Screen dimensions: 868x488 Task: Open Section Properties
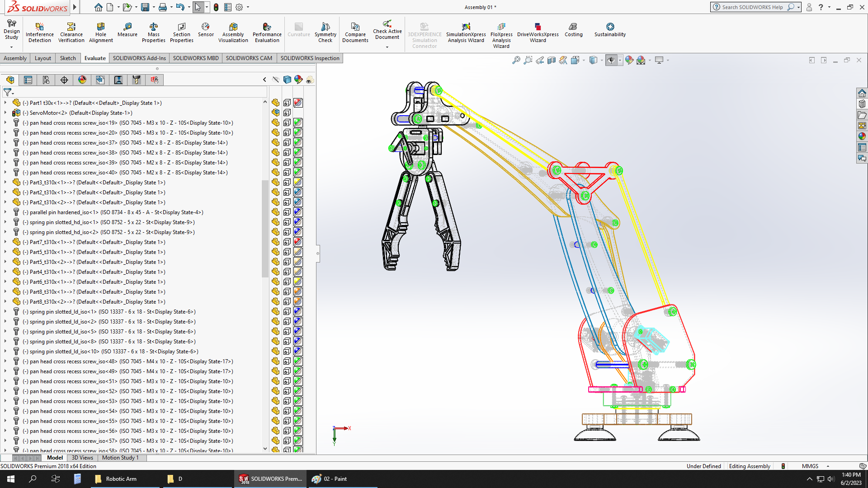click(182, 33)
